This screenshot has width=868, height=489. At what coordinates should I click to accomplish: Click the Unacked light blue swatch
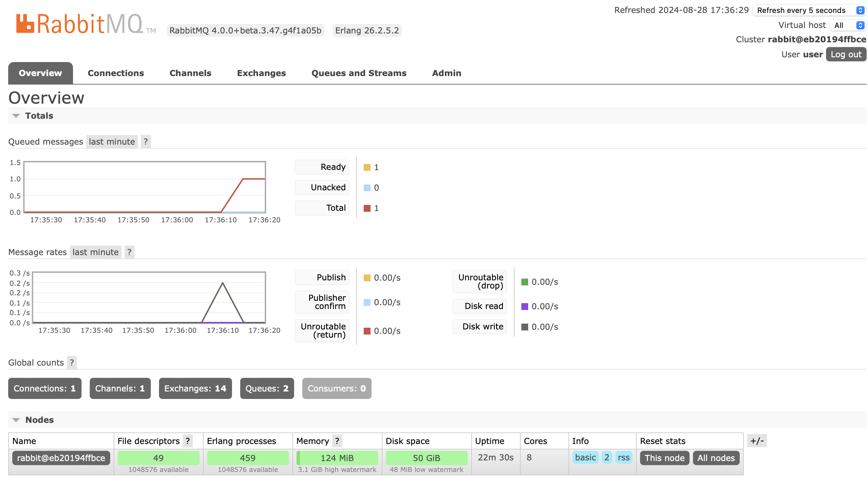click(x=367, y=188)
